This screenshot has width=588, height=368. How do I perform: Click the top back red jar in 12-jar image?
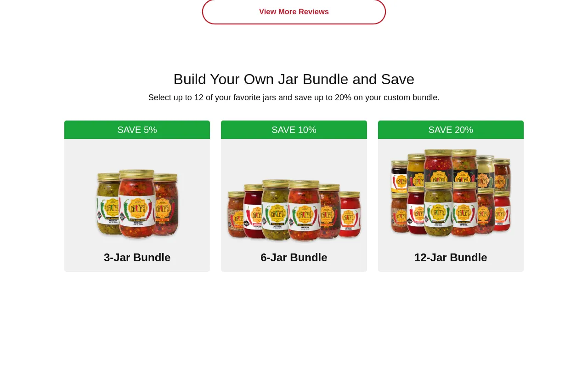point(438,165)
